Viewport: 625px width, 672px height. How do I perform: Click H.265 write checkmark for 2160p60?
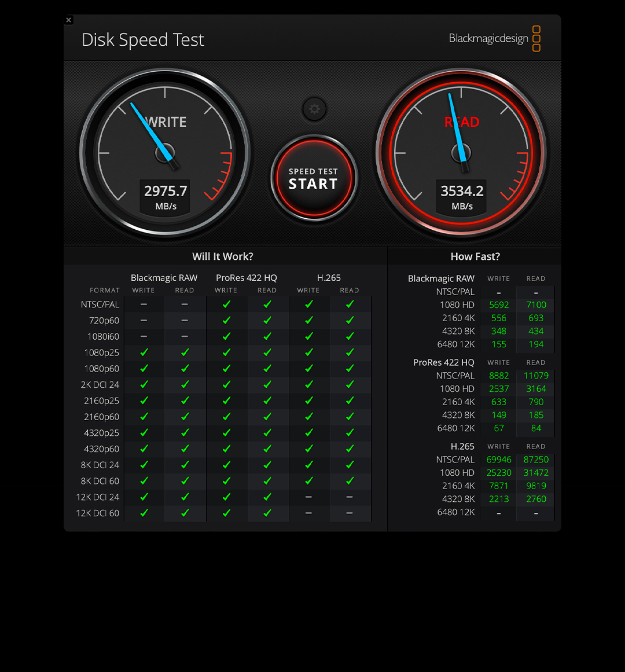tap(308, 417)
